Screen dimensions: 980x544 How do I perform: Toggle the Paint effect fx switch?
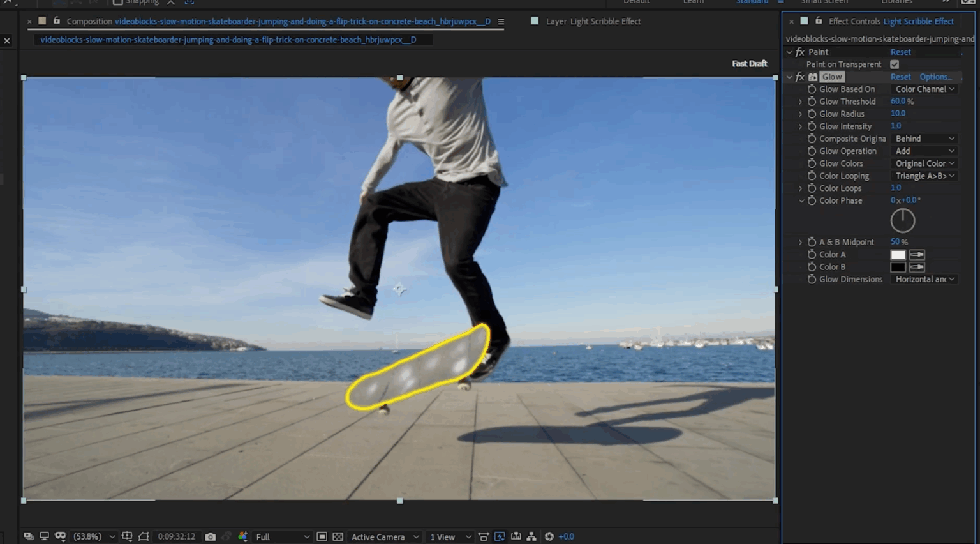[800, 52]
